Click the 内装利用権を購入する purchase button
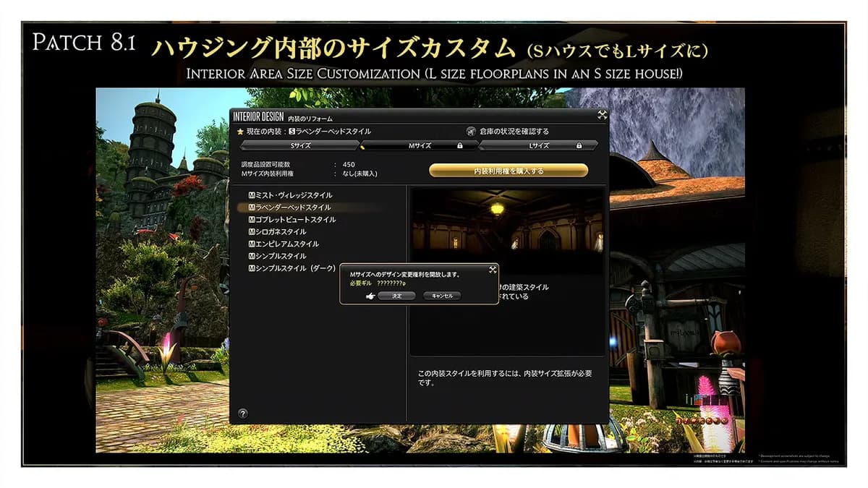 [509, 171]
